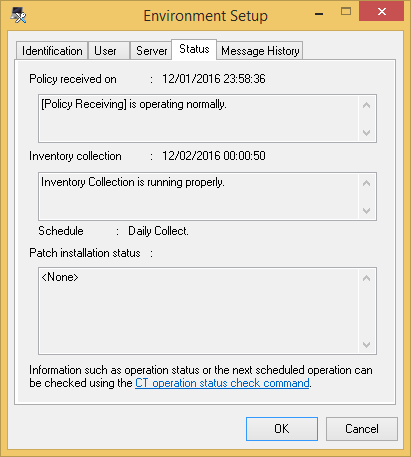
Task: Click the OK button
Action: (282, 429)
